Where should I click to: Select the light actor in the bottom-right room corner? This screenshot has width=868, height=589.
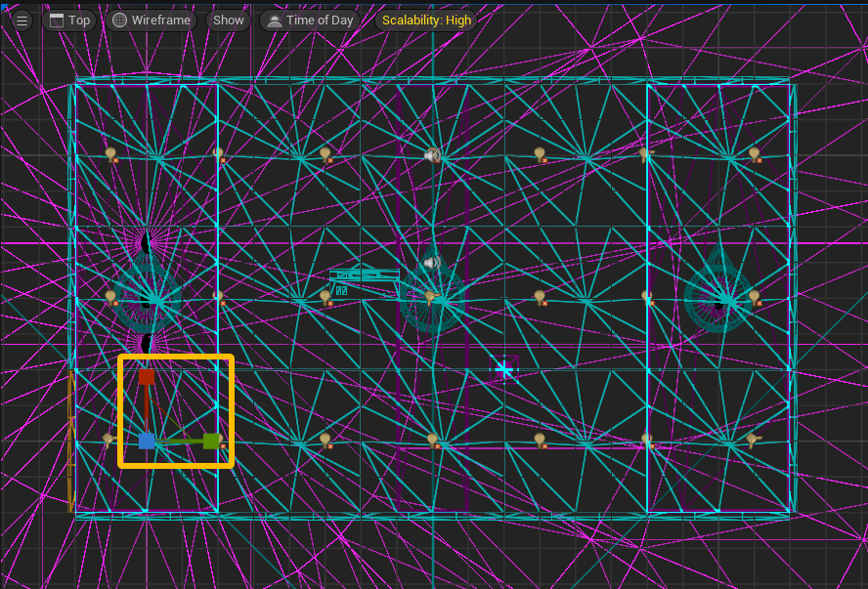752,441
